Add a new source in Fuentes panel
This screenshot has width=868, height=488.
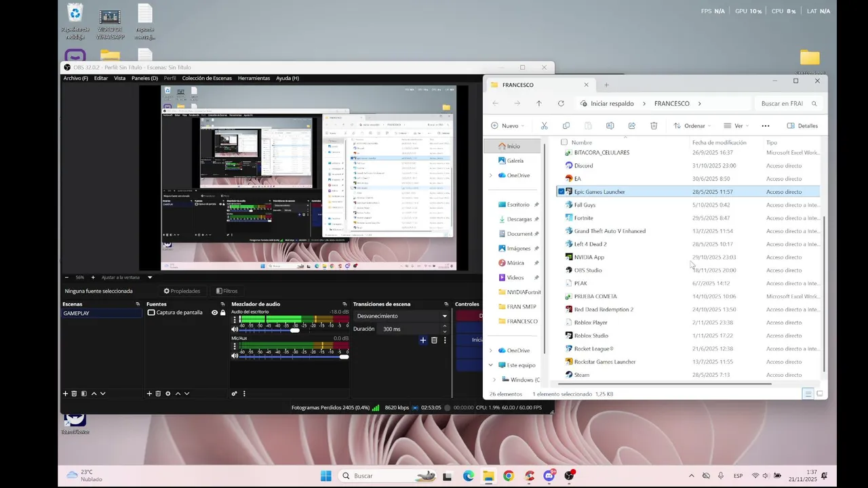pyautogui.click(x=149, y=394)
